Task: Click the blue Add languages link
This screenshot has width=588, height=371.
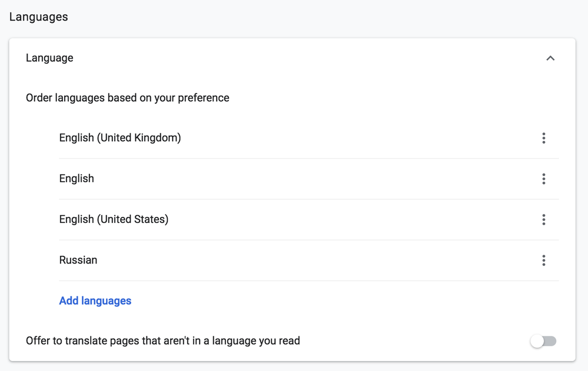Action: click(95, 300)
